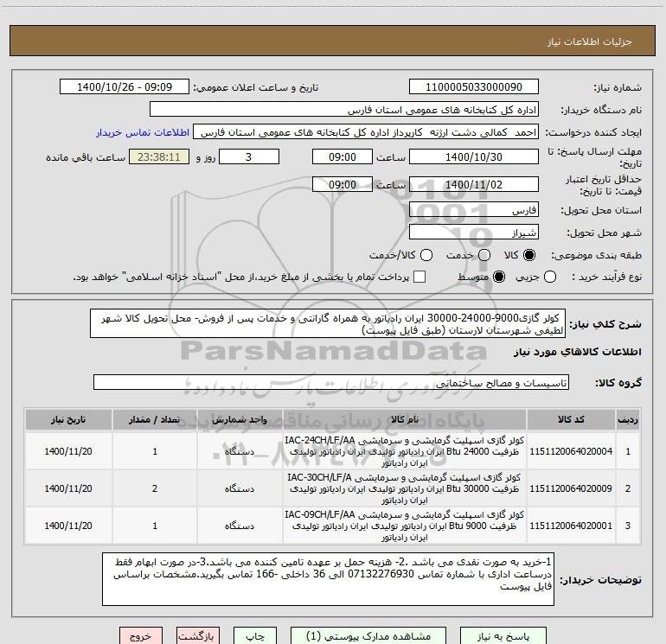Screen dimensions: 666x644
Task: Click the remaining days field showing 3
Action: (x=249, y=156)
